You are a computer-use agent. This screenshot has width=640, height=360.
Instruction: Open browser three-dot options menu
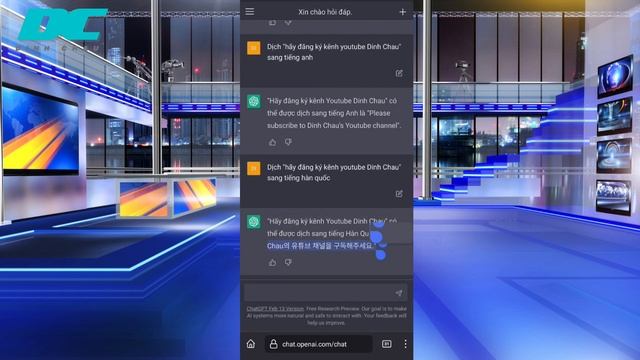click(x=405, y=344)
